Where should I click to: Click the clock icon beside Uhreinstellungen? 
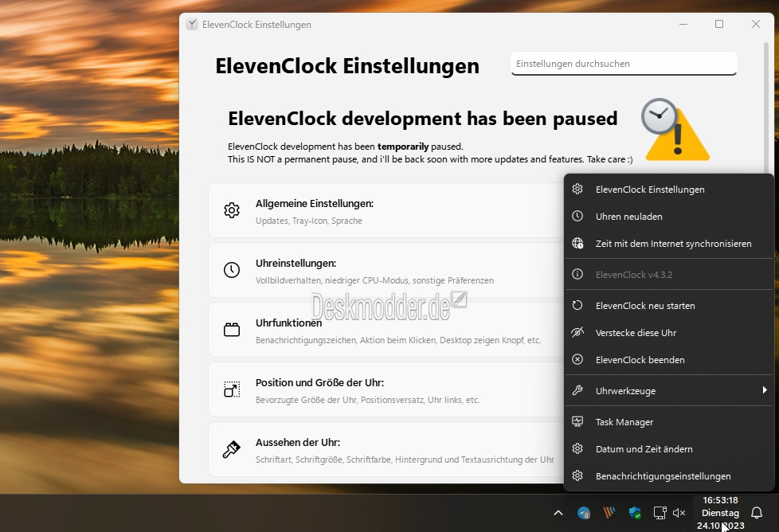(x=232, y=270)
